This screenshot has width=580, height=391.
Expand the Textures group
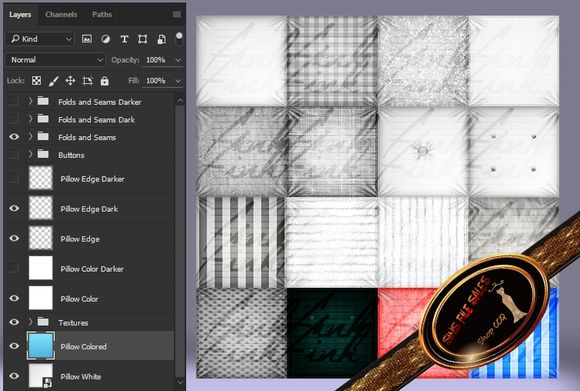(x=31, y=322)
